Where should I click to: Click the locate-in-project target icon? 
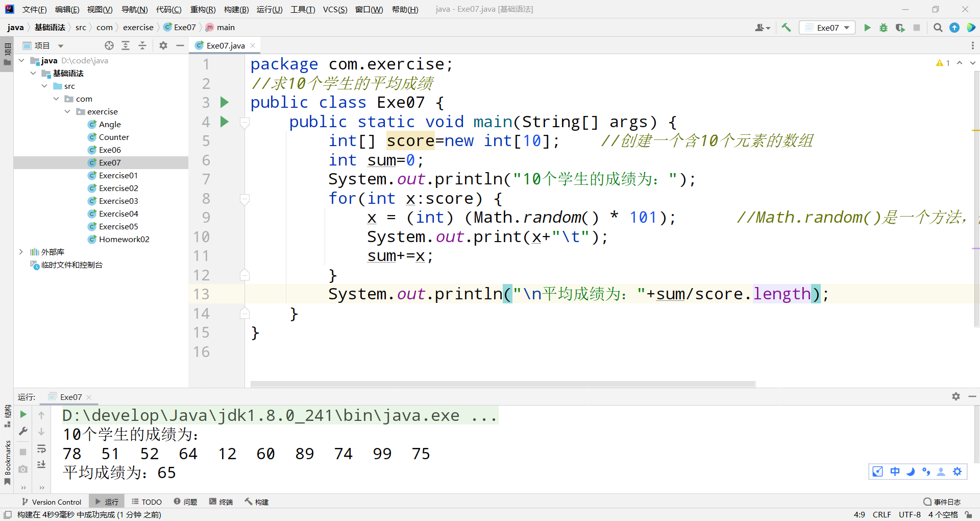click(x=109, y=45)
